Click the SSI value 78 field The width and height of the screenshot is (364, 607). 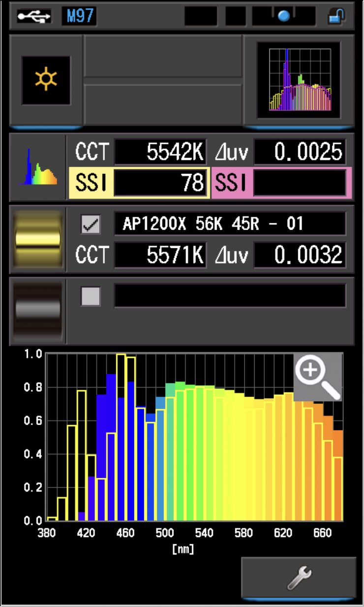click(x=160, y=183)
